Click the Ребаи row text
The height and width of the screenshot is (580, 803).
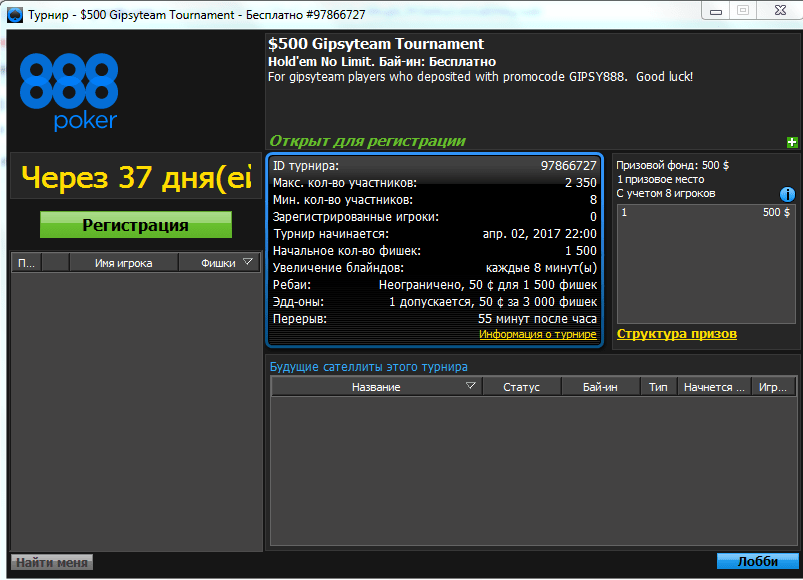pos(434,285)
